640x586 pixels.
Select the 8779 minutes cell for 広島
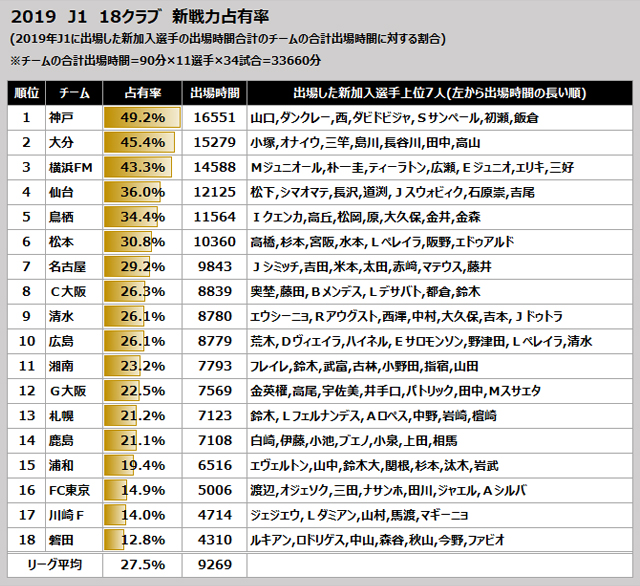click(214, 341)
